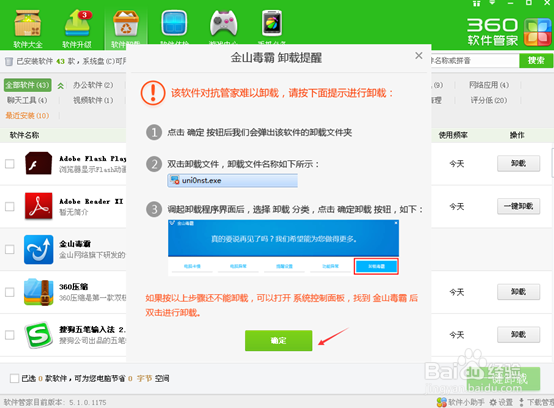
Task: Click the green 搜索 search button
Action: 536,61
